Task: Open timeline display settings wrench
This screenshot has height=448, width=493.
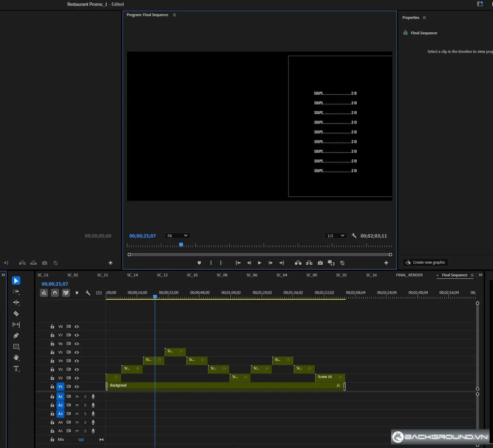Action: 88,293
